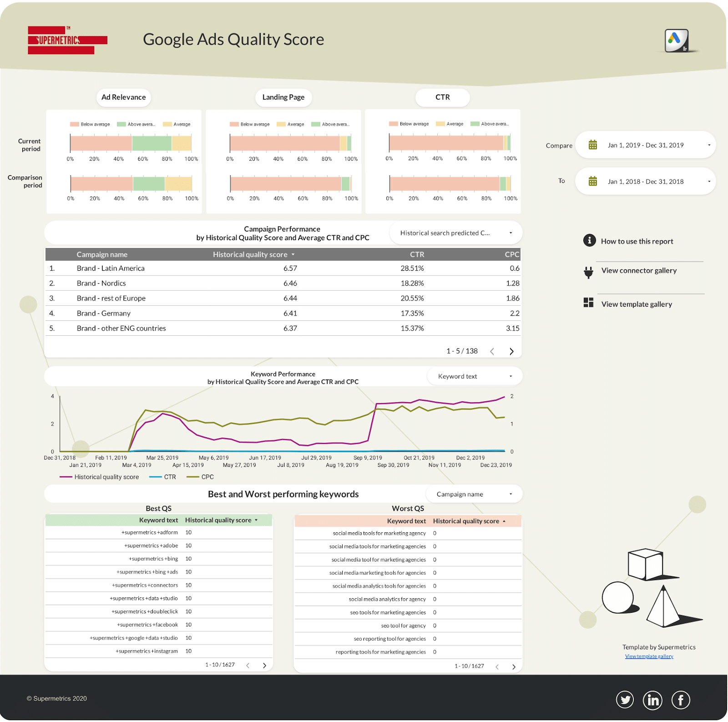The width and height of the screenshot is (728, 722).
Task: Click calendar icon for 2018 date range
Action: (592, 181)
